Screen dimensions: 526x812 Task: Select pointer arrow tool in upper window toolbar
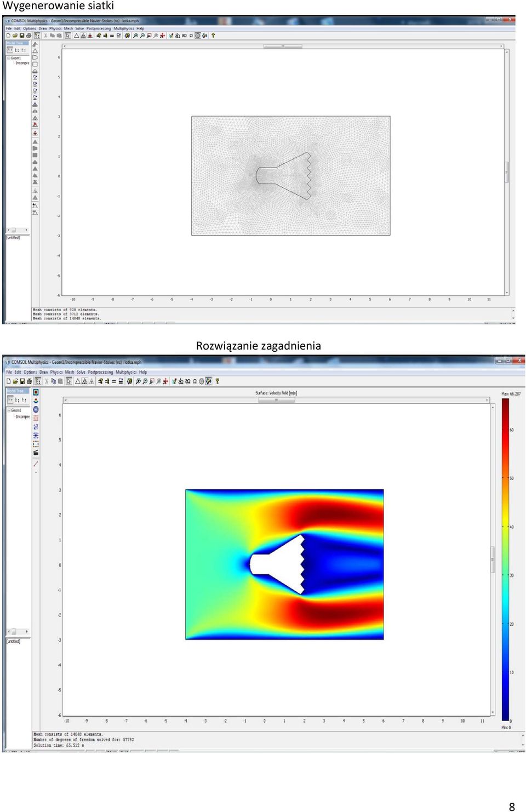point(67,36)
